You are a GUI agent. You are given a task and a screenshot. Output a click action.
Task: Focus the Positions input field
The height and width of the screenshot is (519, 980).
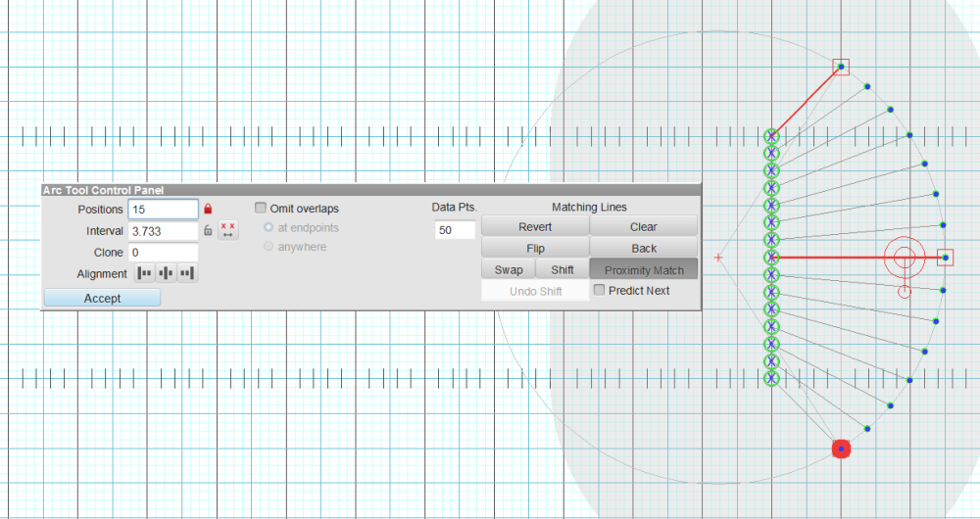(163, 210)
